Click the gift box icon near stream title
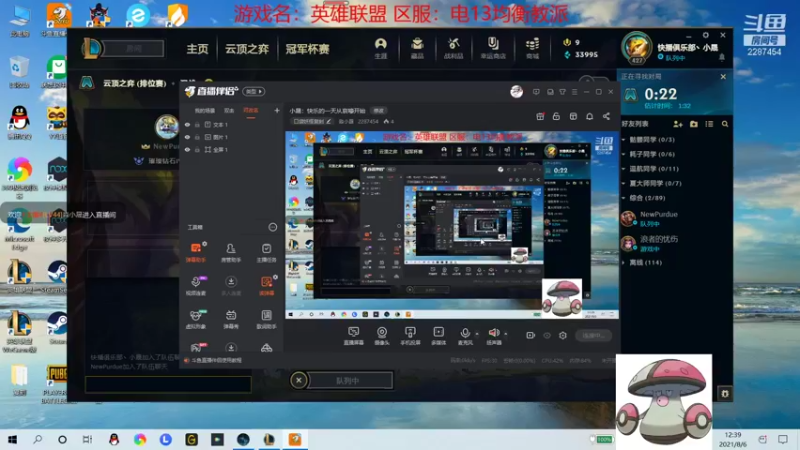800x450 pixels. 540,116
